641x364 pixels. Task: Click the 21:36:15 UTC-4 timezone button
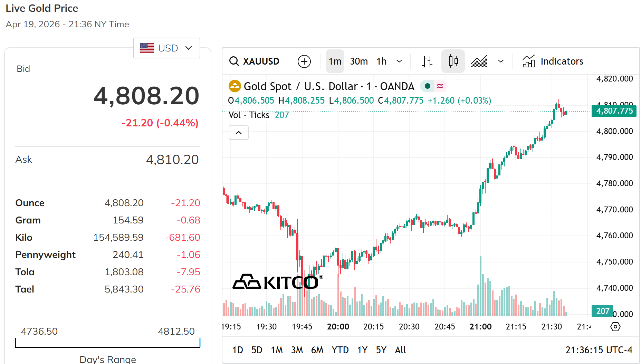point(599,350)
